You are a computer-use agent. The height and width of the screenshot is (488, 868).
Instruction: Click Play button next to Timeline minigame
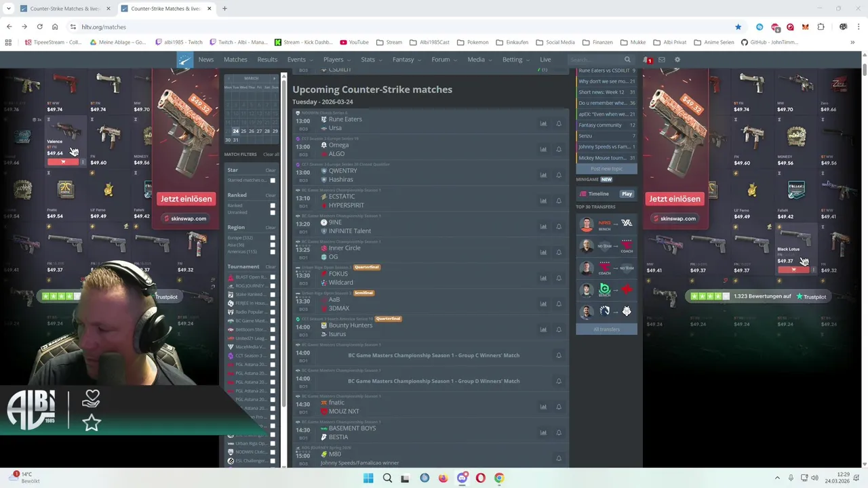(x=627, y=194)
